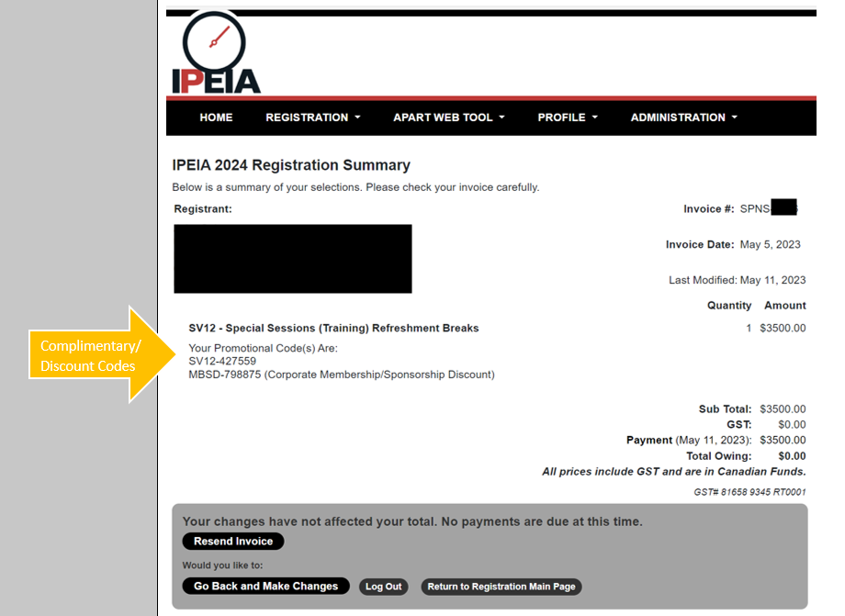Click the Invoice Date May 5, 2023
Viewport: 845px width, 616px height.
[770, 245]
